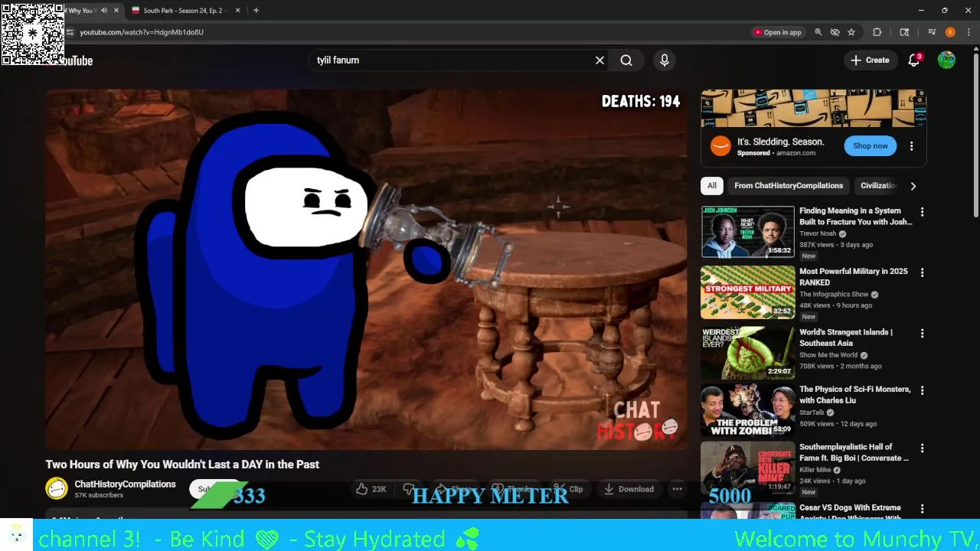The width and height of the screenshot is (980, 551).
Task: Click the site information icon beside the URL
Action: 70,32
